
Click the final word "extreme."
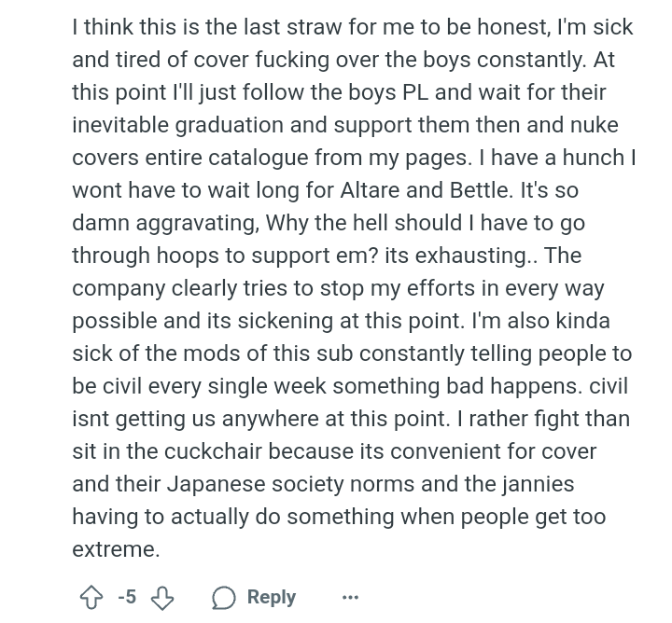click(116, 549)
